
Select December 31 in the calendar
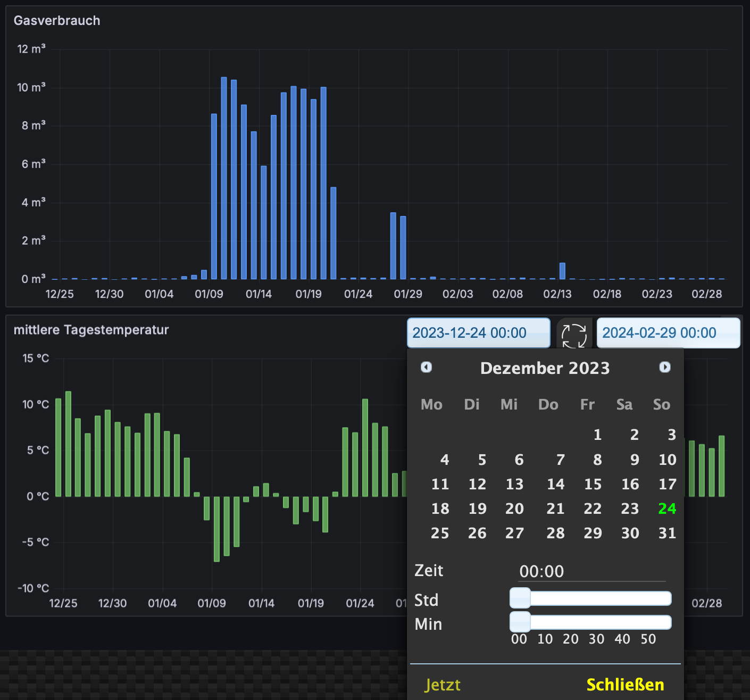tap(667, 534)
